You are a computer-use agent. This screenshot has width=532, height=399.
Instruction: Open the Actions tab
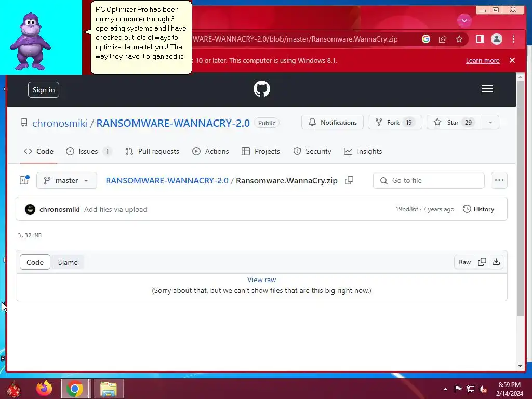point(210,151)
